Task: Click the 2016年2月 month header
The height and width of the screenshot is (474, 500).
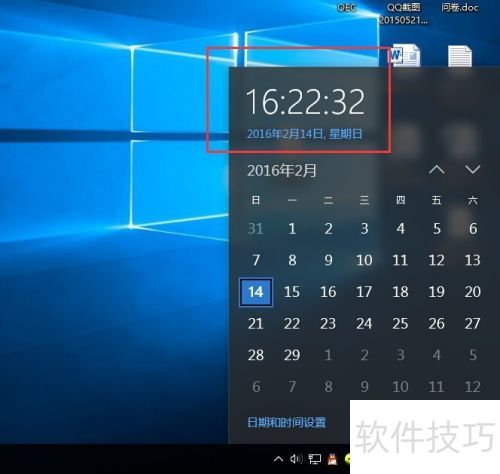Action: [x=282, y=170]
